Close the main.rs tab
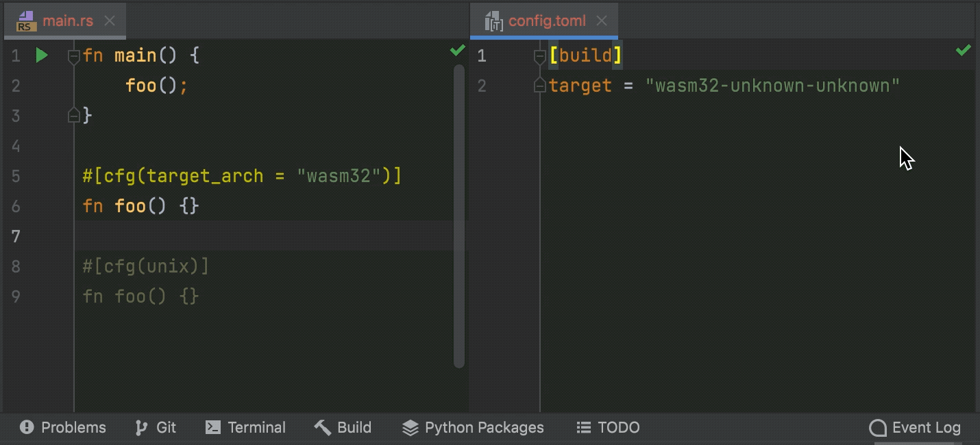Viewport: 980px width, 445px height. 110,21
